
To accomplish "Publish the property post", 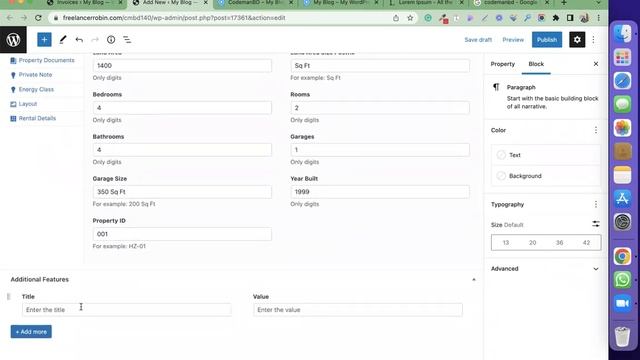I will pos(547,40).
